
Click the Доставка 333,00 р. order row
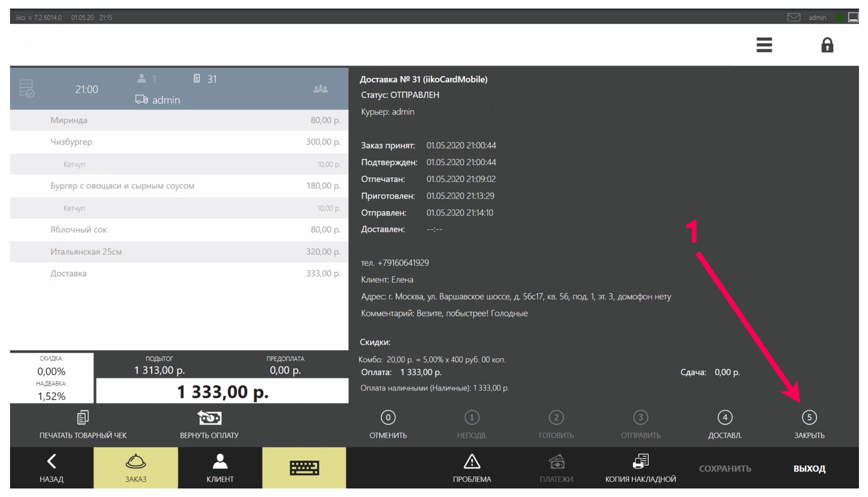pyautogui.click(x=179, y=274)
